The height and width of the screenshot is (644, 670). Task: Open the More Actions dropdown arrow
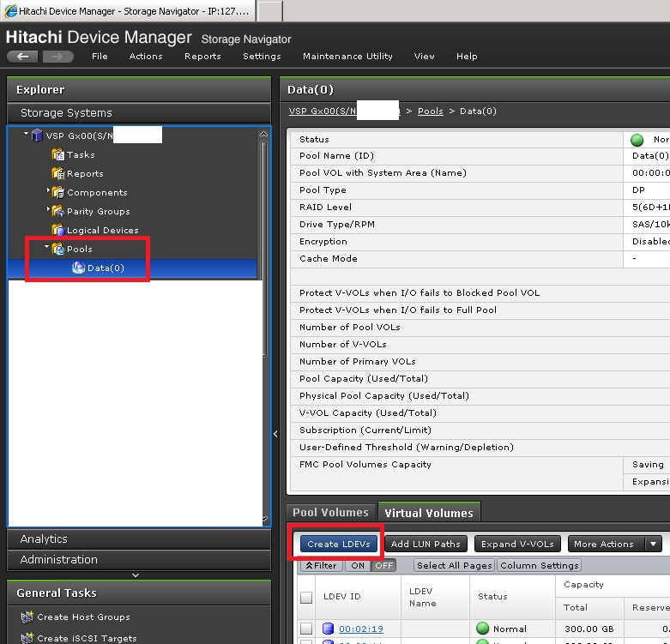point(653,544)
